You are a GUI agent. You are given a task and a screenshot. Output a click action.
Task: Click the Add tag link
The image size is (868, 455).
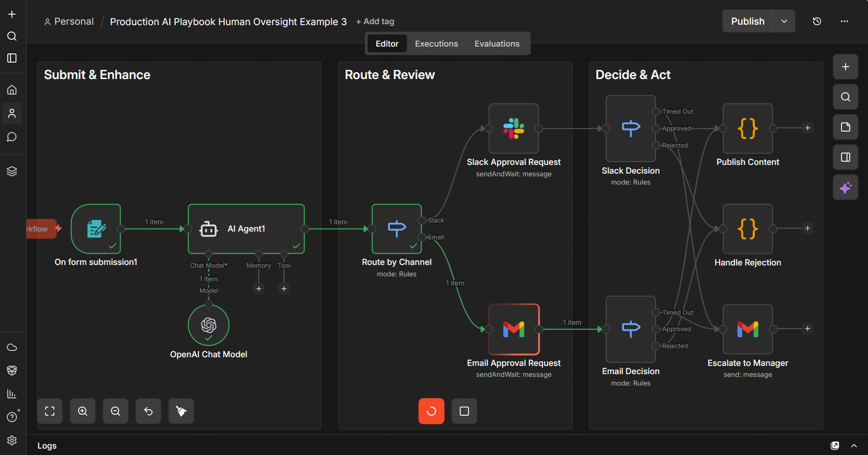[x=375, y=21]
